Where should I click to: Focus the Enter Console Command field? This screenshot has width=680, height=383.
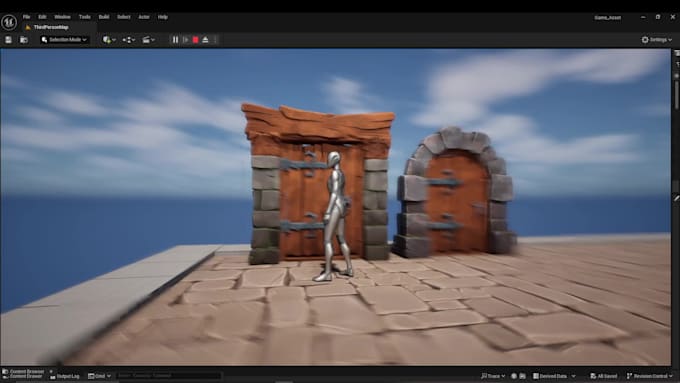(169, 376)
